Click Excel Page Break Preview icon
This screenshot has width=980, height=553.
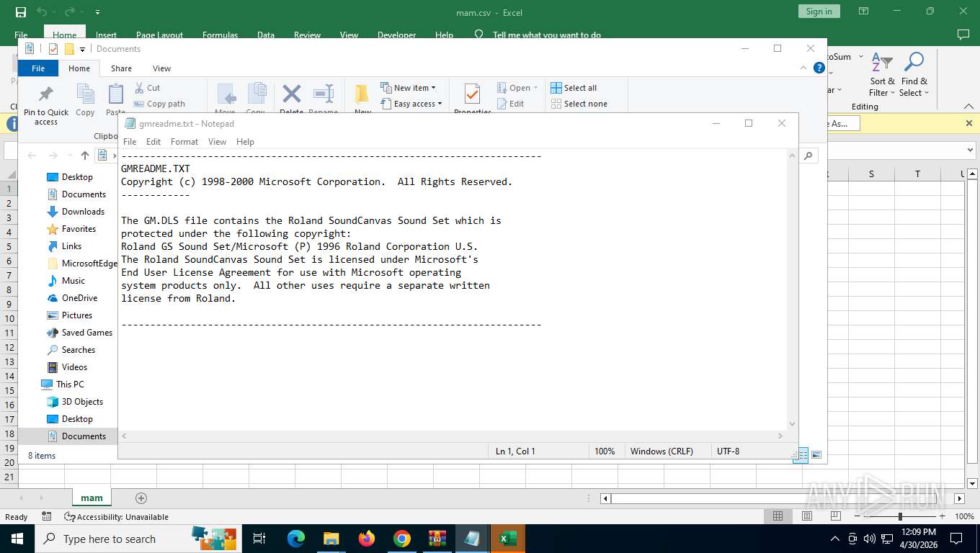click(x=836, y=516)
